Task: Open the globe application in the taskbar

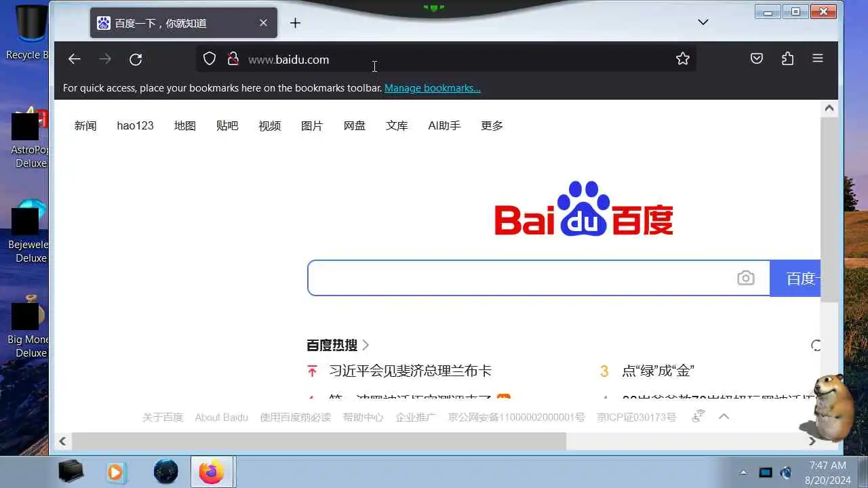Action: pyautogui.click(x=165, y=472)
